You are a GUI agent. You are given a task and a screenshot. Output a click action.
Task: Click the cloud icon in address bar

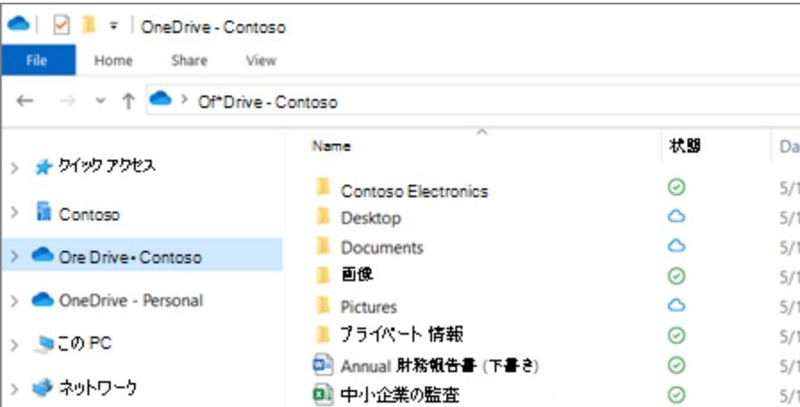tap(160, 98)
